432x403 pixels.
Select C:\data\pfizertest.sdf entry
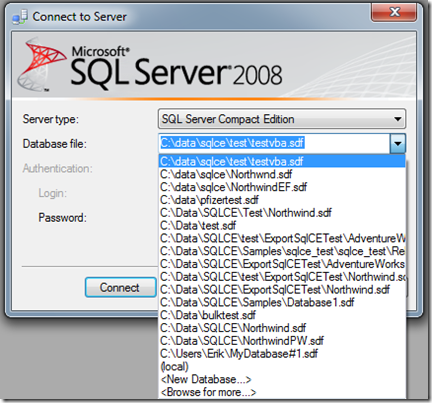[x=282, y=200]
